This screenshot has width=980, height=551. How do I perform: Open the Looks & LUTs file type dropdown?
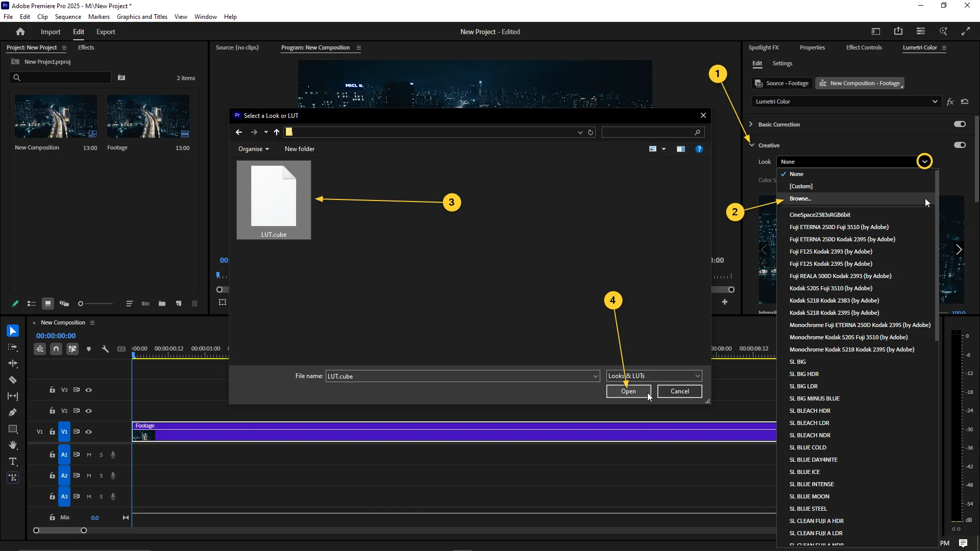697,376
